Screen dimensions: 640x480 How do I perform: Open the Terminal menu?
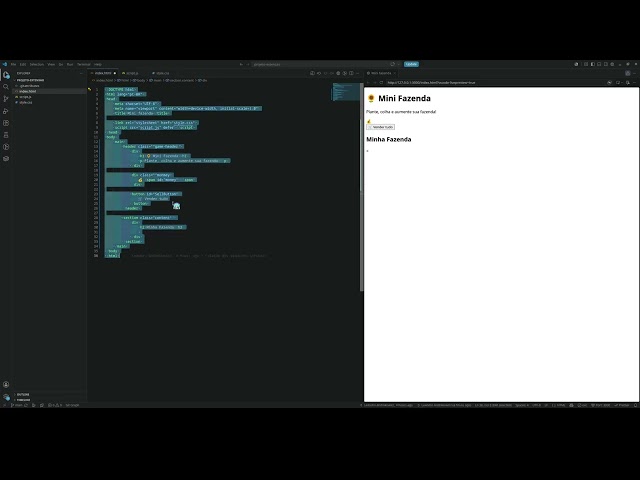84,64
